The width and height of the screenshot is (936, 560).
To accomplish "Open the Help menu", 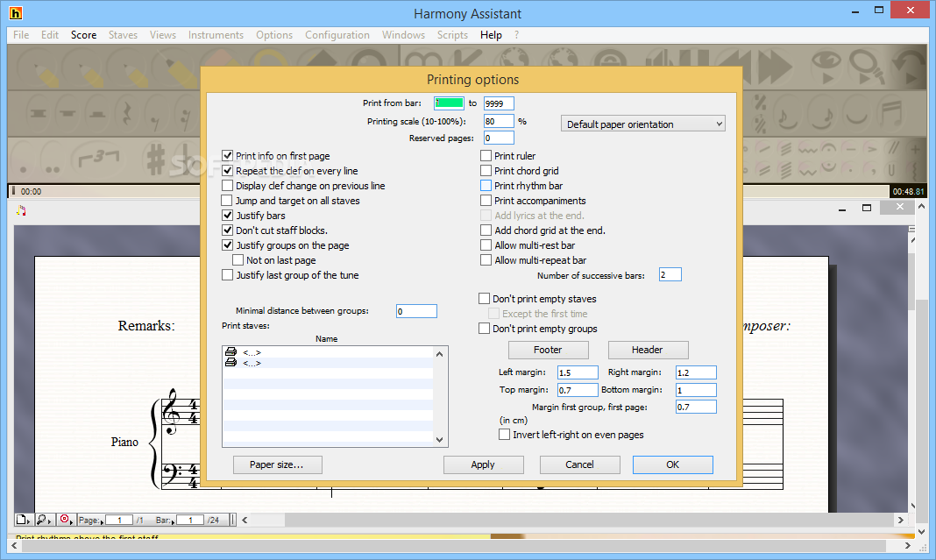I will pyautogui.click(x=491, y=35).
